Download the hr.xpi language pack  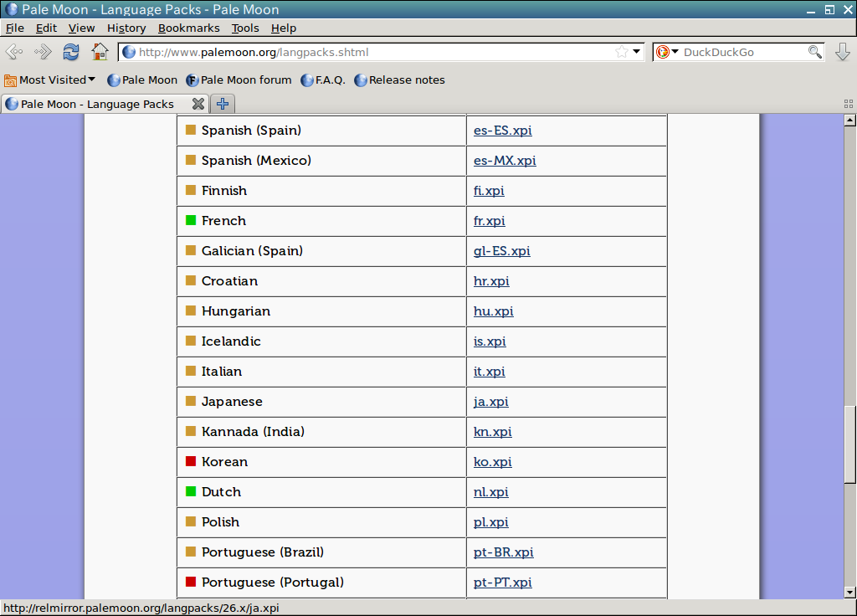pyautogui.click(x=491, y=281)
